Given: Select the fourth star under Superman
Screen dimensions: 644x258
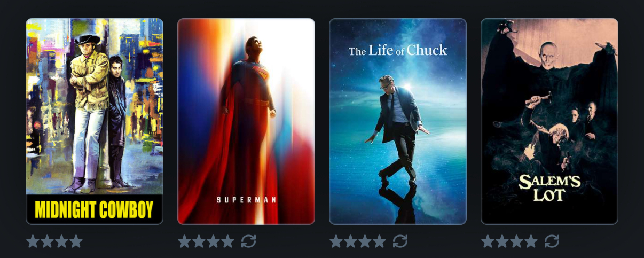Looking at the screenshot, I should (227, 241).
